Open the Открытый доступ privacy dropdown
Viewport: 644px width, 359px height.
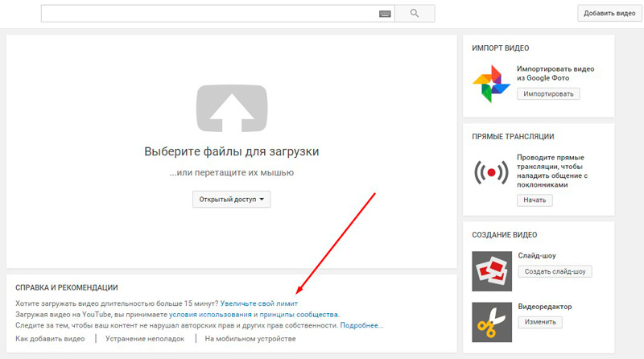pyautogui.click(x=232, y=199)
